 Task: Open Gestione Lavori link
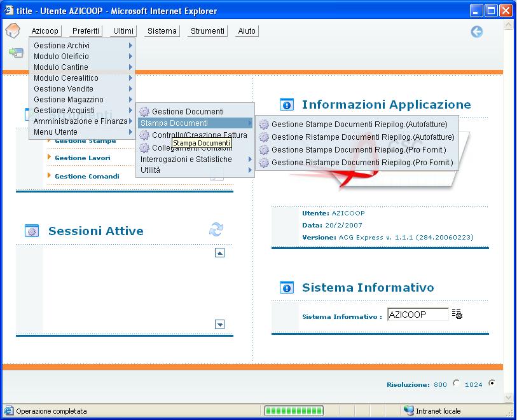tap(83, 158)
